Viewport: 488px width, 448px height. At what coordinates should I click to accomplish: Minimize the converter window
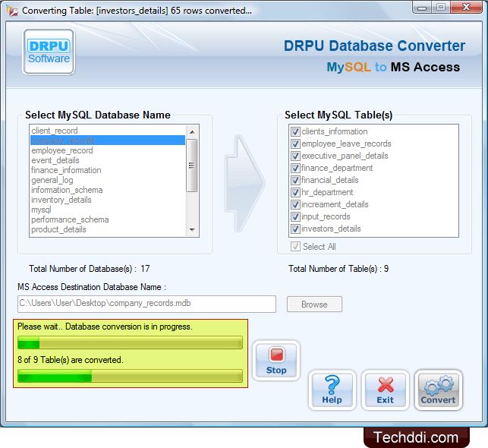(x=422, y=8)
